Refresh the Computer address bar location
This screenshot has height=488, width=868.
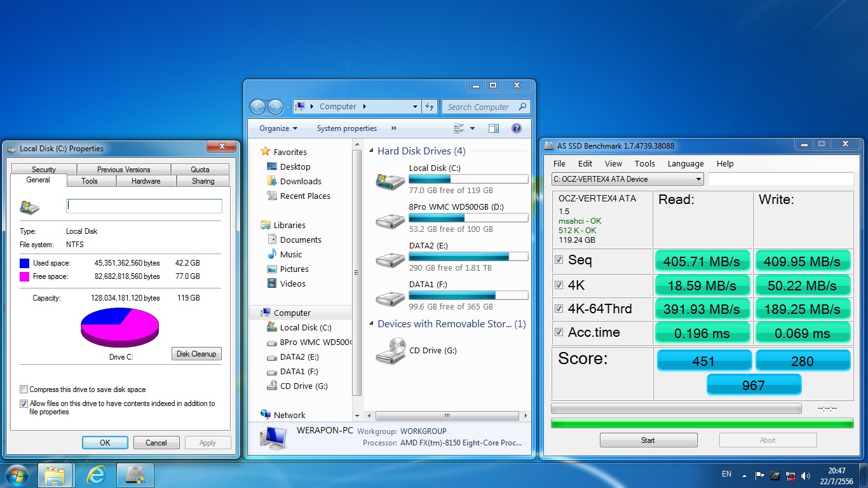(x=430, y=107)
